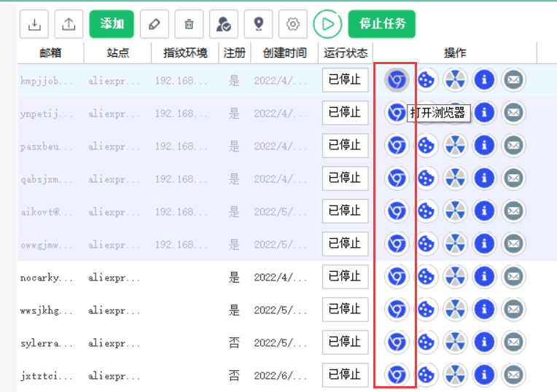
Task: Select the email cell qabsjxm...
Action: click(x=46, y=179)
